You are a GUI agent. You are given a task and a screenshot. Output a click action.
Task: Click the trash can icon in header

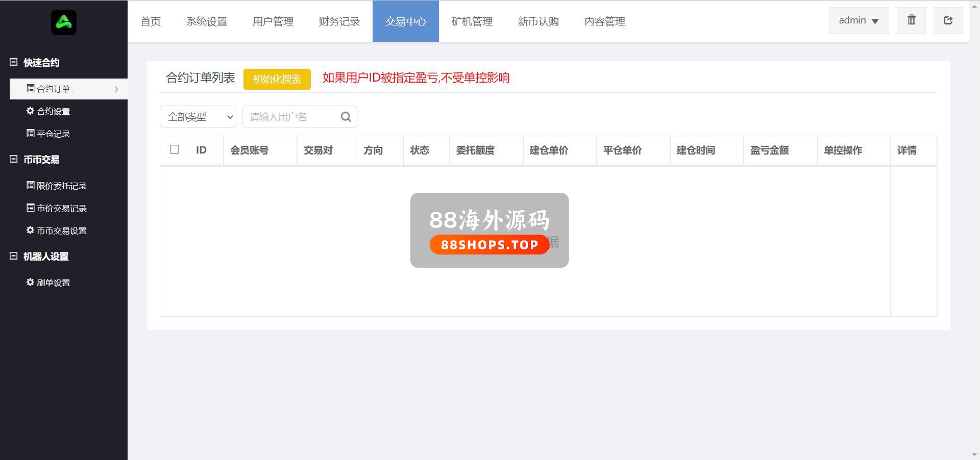click(x=911, y=20)
